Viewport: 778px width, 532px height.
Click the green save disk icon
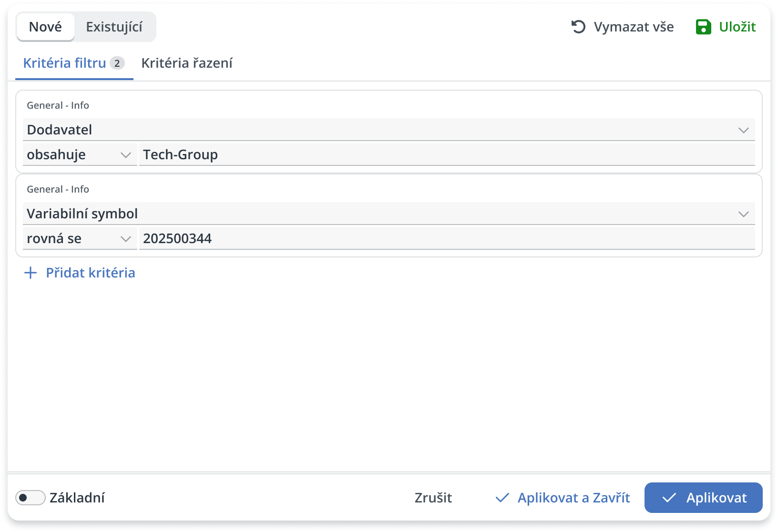(x=703, y=27)
